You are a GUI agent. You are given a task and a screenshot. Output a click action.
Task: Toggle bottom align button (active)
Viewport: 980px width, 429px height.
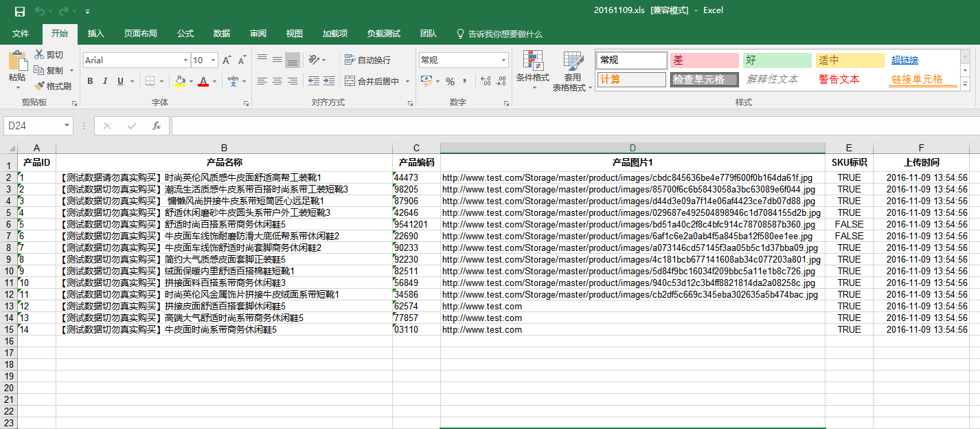point(293,60)
